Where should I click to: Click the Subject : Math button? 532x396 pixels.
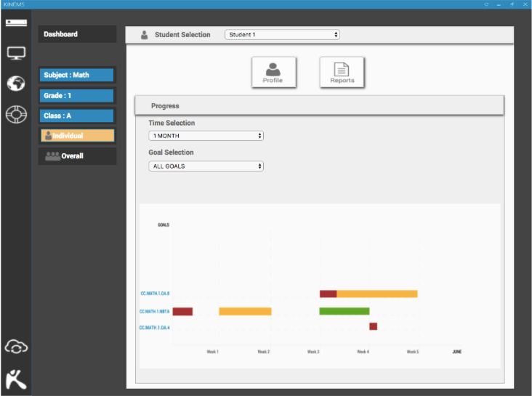tap(77, 75)
